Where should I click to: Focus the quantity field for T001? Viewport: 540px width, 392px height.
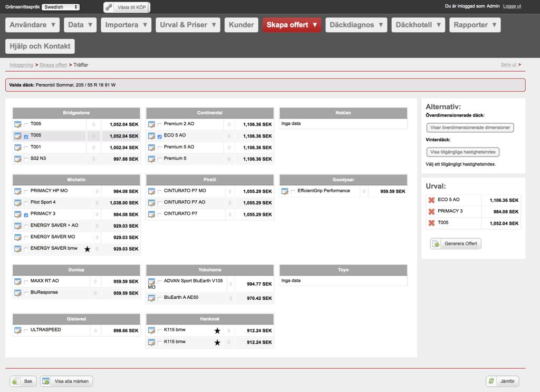(x=94, y=148)
